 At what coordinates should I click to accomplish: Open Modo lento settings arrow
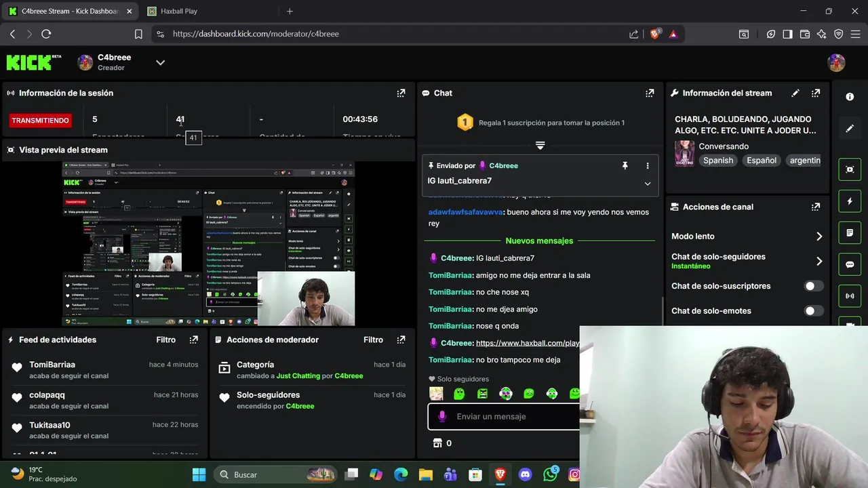pos(819,237)
